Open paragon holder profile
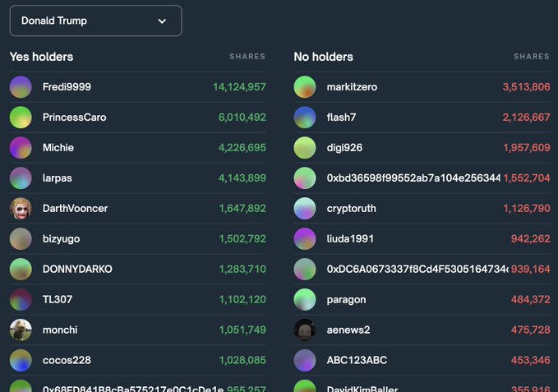Viewport: 558px width, 392px height. [x=346, y=299]
